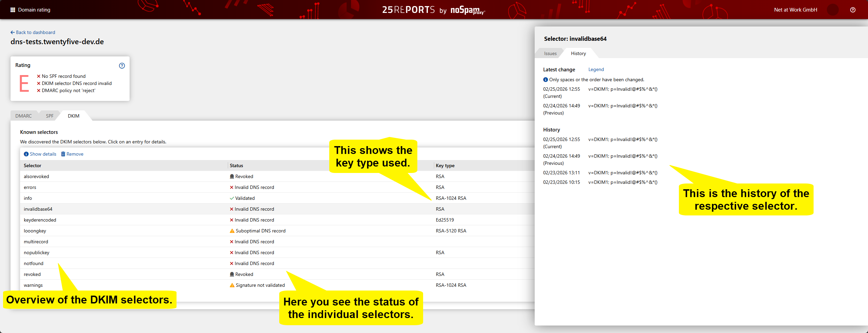The width and height of the screenshot is (868, 333).
Task: Click the Show details info icon
Action: [26, 154]
